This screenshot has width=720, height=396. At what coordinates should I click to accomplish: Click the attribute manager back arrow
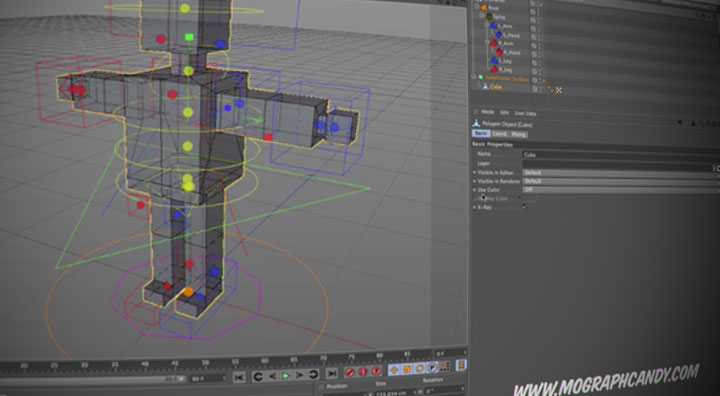click(x=680, y=122)
